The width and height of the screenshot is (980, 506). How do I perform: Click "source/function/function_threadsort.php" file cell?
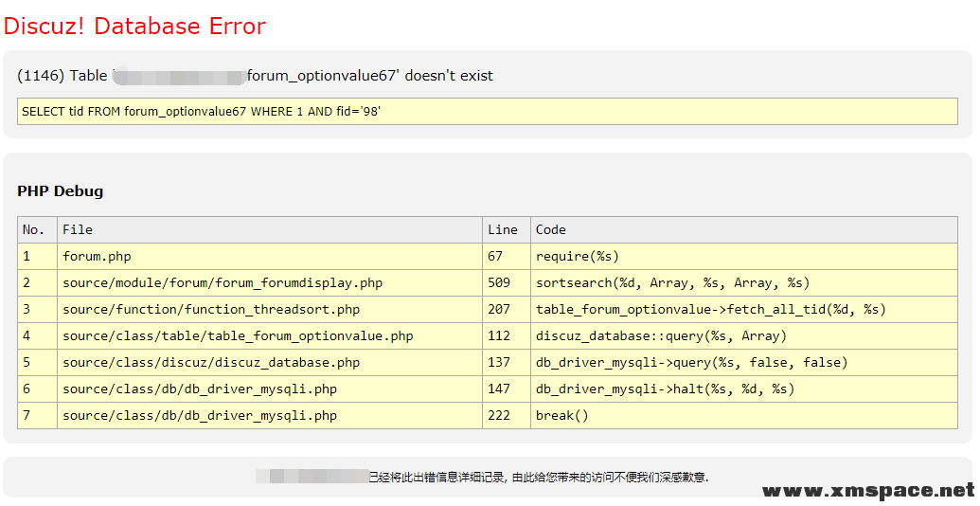tap(270, 309)
